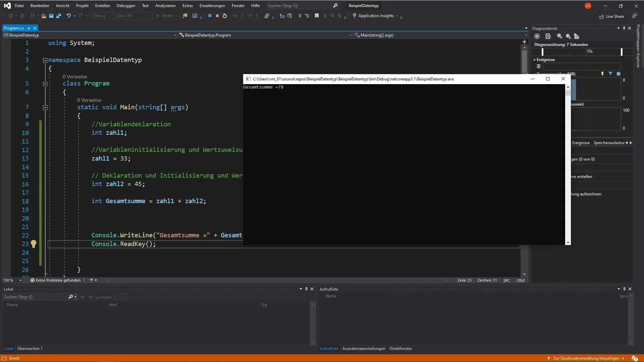
Task: Open the Erweiterungen menu
Action: [212, 6]
